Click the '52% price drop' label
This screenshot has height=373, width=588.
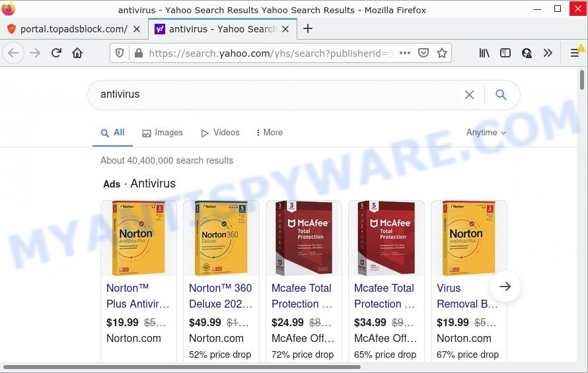[220, 355]
